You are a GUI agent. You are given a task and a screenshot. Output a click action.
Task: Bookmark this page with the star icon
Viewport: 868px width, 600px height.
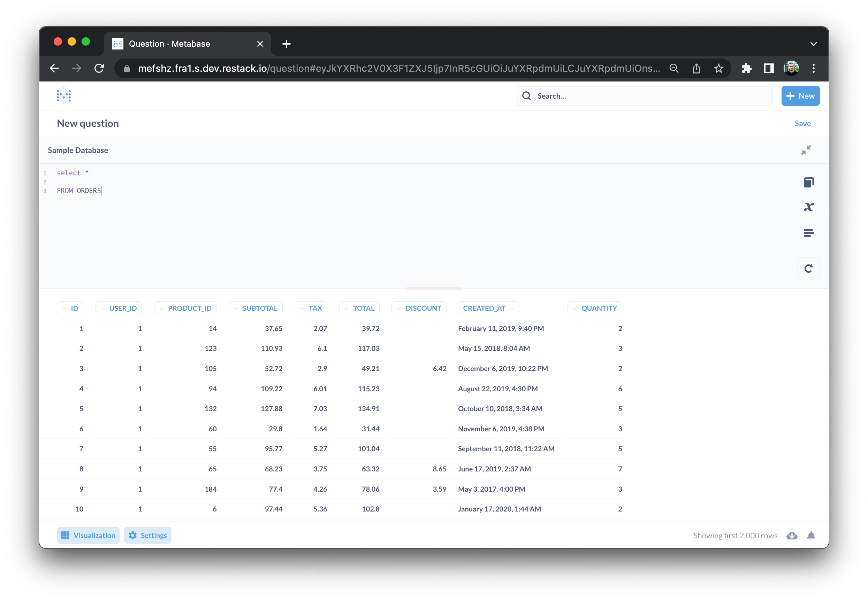pos(718,68)
